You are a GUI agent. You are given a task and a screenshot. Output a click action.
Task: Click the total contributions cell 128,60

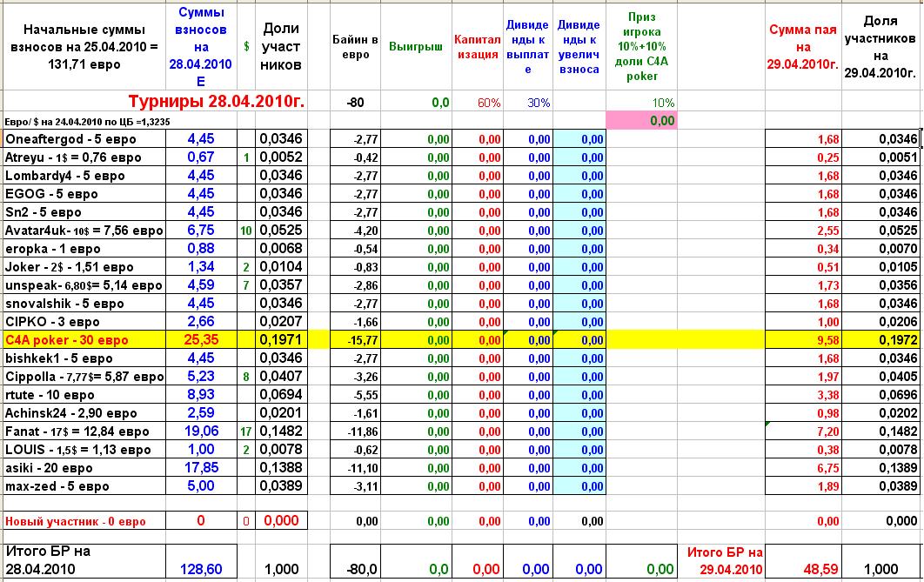[x=201, y=568]
